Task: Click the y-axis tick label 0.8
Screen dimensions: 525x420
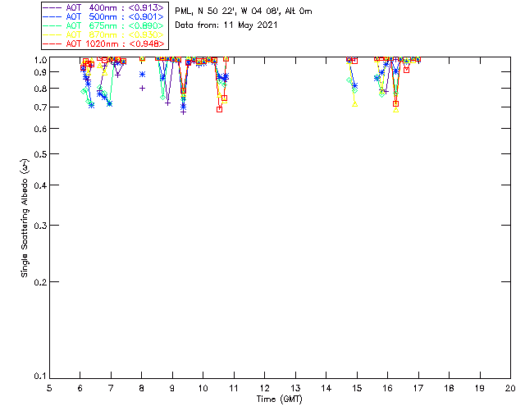Action: 40,89
